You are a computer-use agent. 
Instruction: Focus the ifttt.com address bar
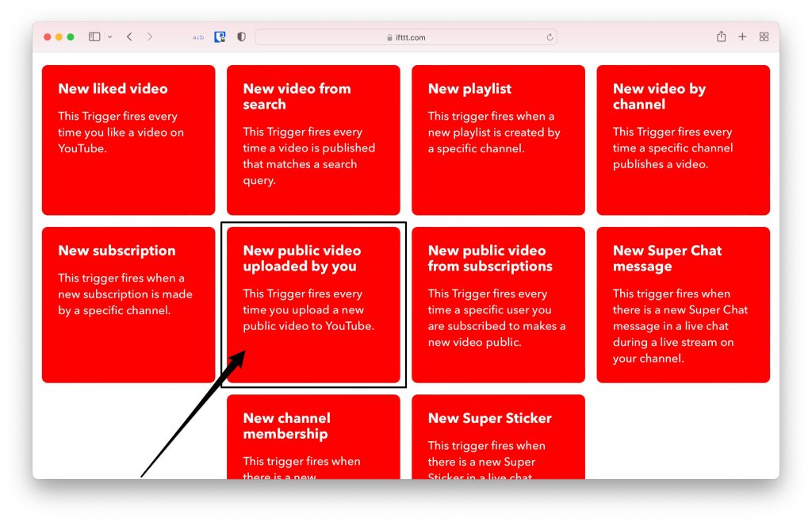click(406, 37)
